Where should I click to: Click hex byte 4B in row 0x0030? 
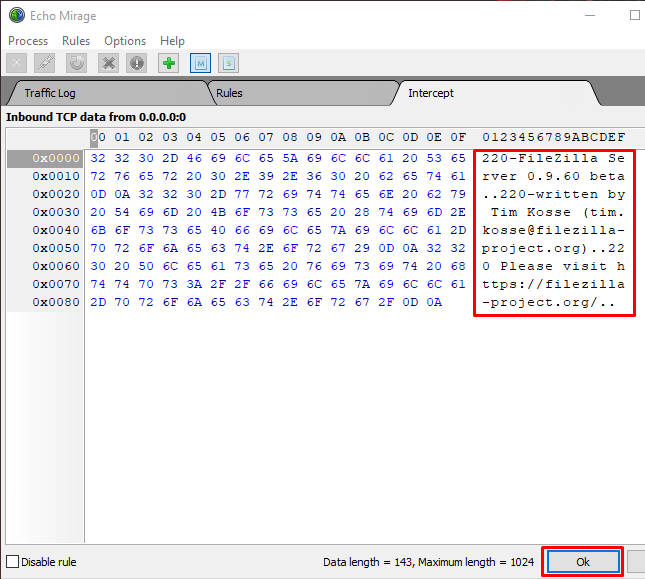(x=218, y=212)
